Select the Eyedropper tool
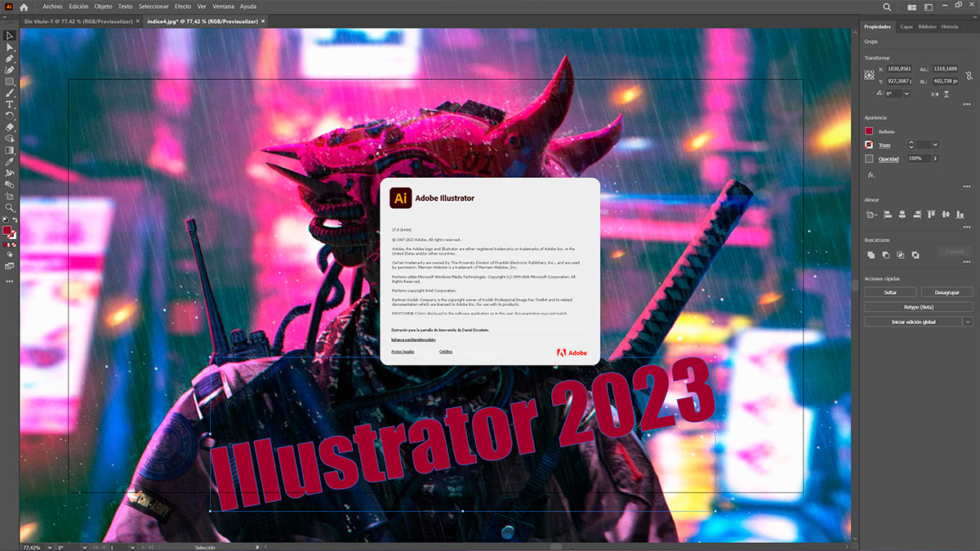980x551 pixels. 10,162
